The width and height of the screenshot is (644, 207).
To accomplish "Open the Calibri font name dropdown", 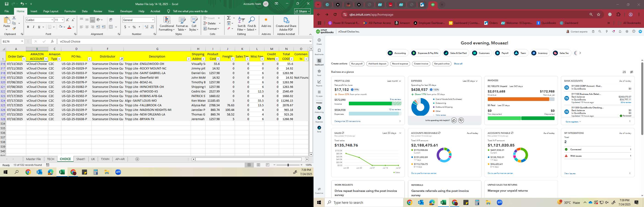I will point(52,20).
